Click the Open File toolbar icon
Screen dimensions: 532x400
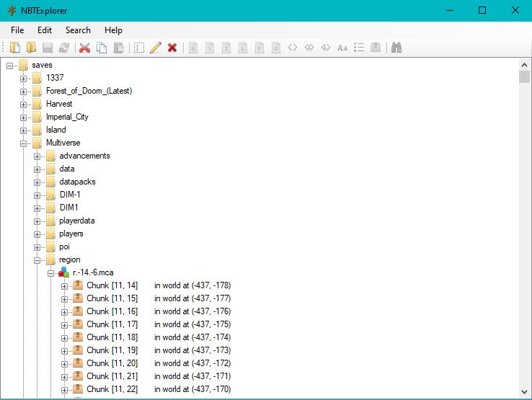pyautogui.click(x=14, y=48)
